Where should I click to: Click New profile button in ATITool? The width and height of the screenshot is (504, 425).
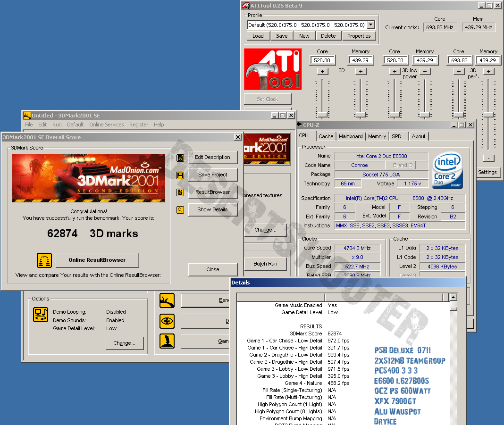pyautogui.click(x=304, y=36)
